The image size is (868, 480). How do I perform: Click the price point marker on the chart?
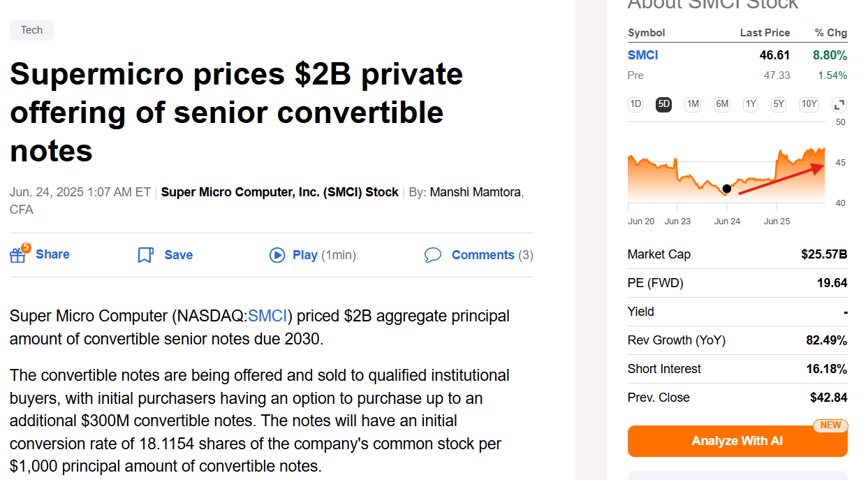(726, 188)
